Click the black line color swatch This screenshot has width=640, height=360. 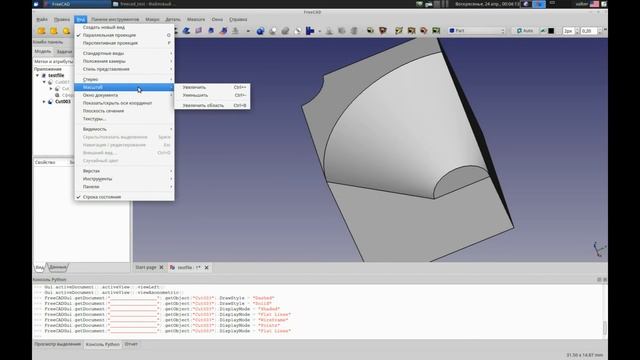[x=551, y=31]
